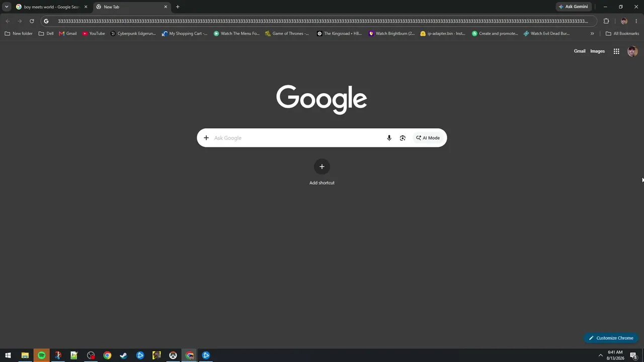
Task: Open the YouTube bookmark
Action: coord(94,34)
